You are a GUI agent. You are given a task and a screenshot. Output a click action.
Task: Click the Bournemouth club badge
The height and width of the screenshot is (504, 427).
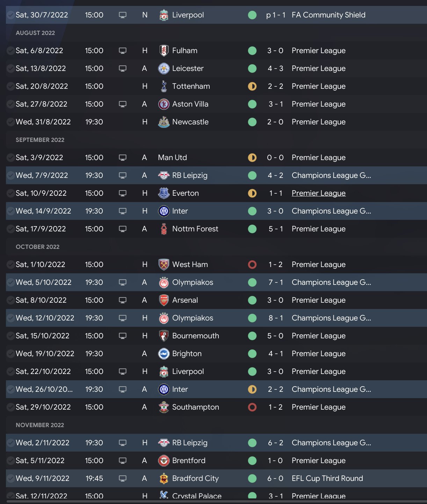pos(164,336)
